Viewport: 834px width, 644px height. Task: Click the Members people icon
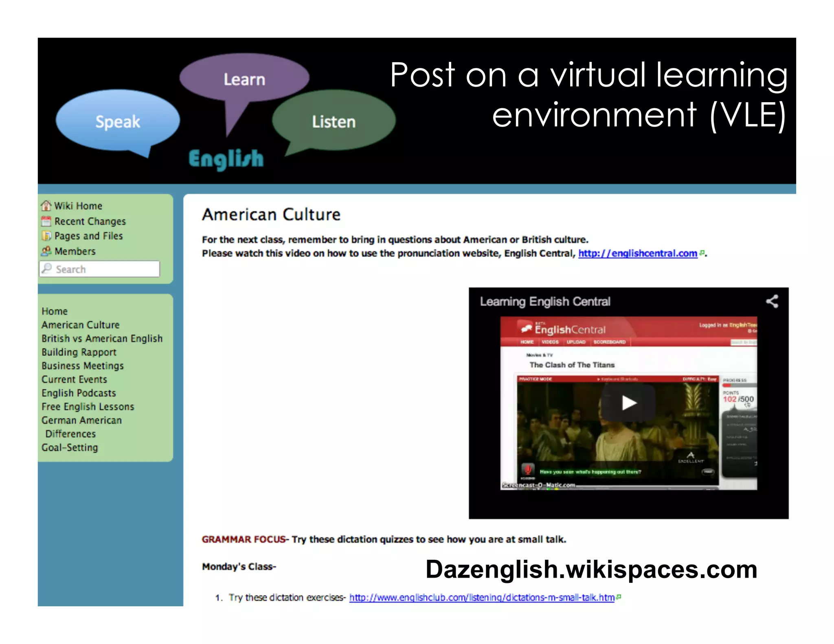(46, 251)
